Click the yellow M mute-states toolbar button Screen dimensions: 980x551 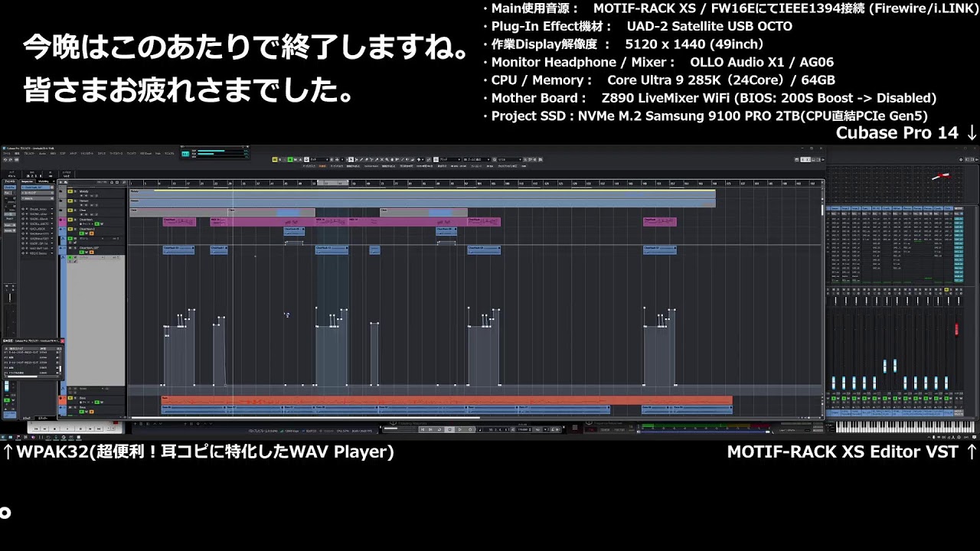click(x=275, y=159)
